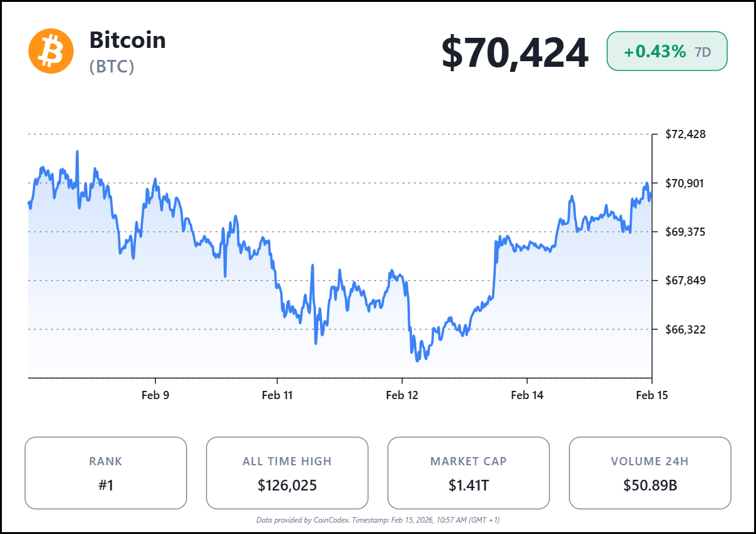
Task: Click the $70,424 current price
Action: (x=514, y=52)
